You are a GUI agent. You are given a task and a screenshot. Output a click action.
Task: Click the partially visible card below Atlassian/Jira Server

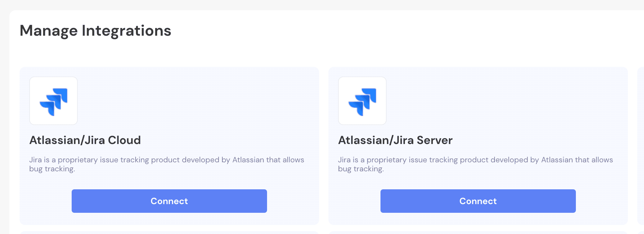478,232
